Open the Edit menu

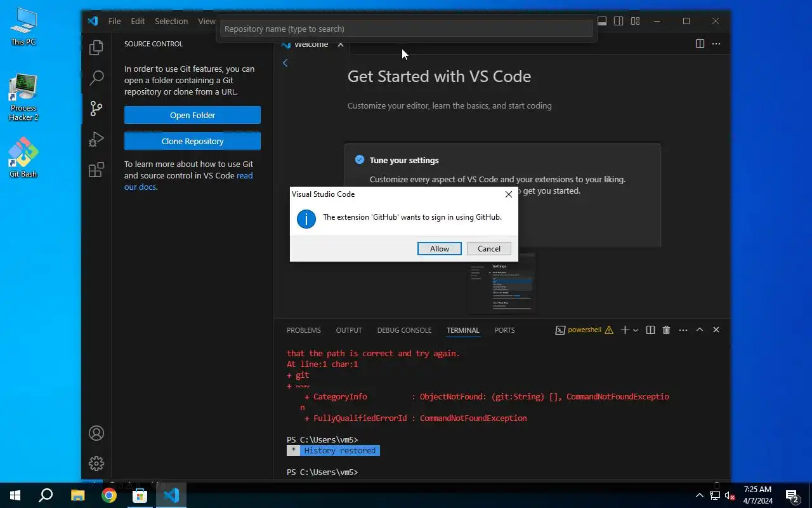138,21
